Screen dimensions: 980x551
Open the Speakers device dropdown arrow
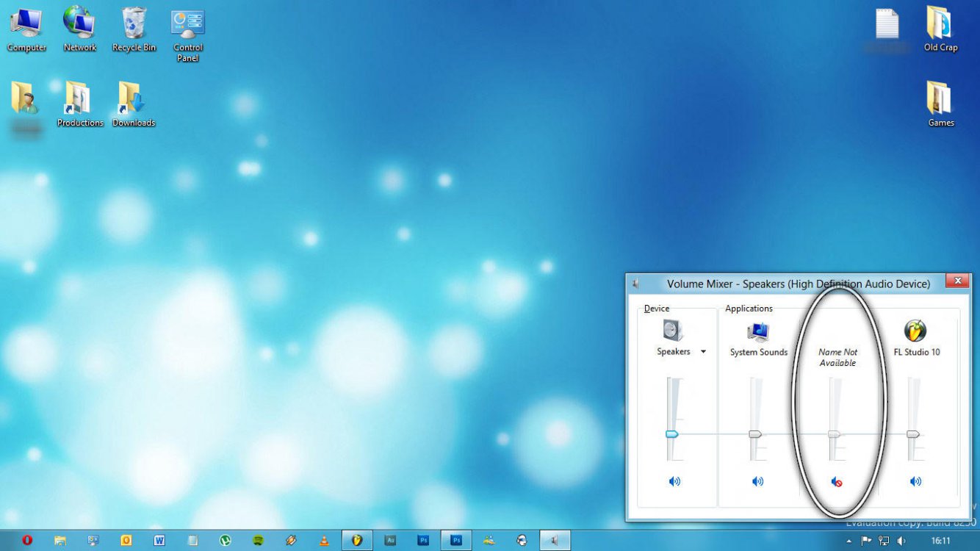tap(703, 352)
